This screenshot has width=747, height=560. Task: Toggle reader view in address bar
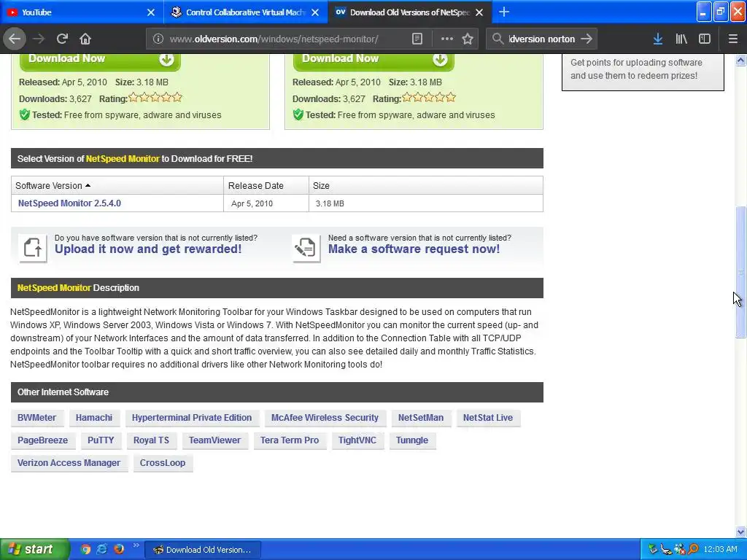[x=417, y=39]
